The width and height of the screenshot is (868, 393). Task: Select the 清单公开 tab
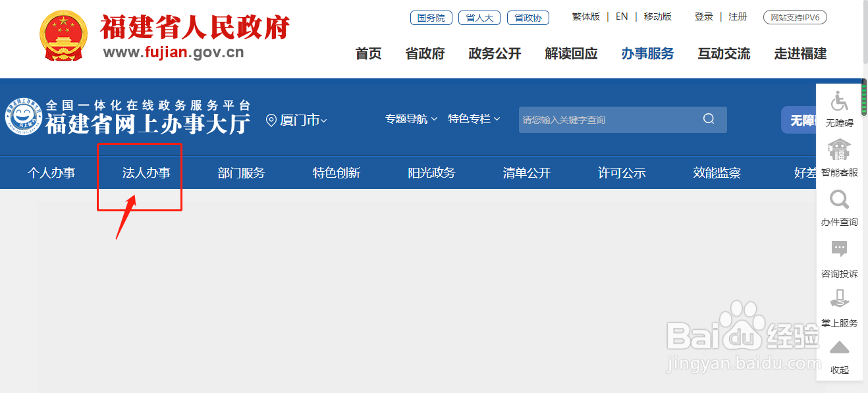(527, 173)
